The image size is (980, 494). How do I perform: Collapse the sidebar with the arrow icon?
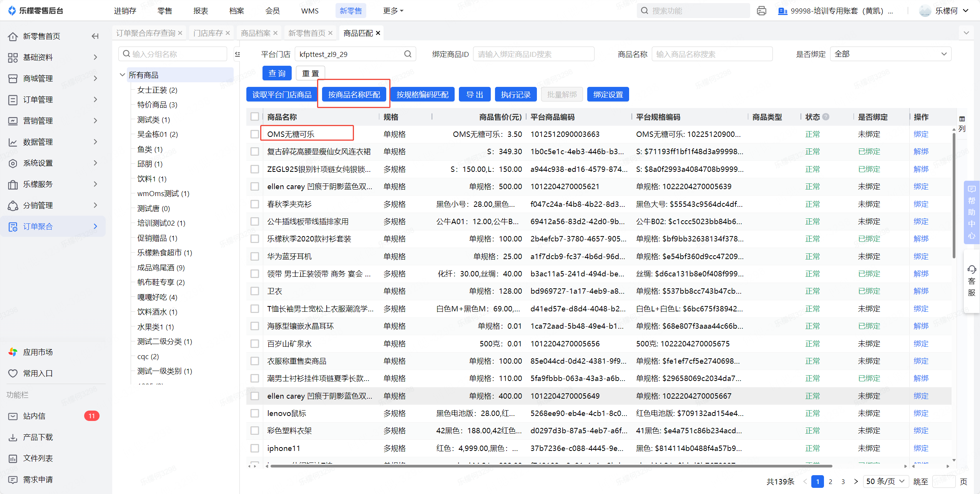(95, 36)
